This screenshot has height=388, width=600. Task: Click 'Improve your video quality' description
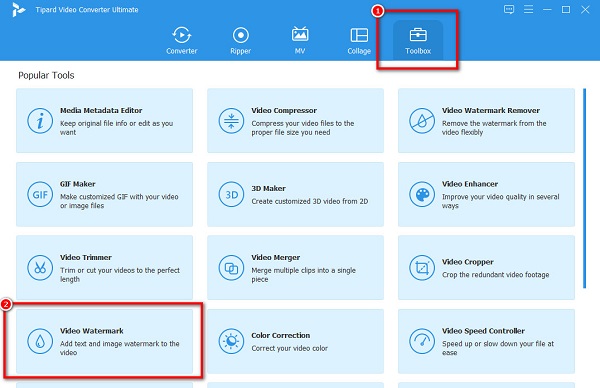[501, 201]
